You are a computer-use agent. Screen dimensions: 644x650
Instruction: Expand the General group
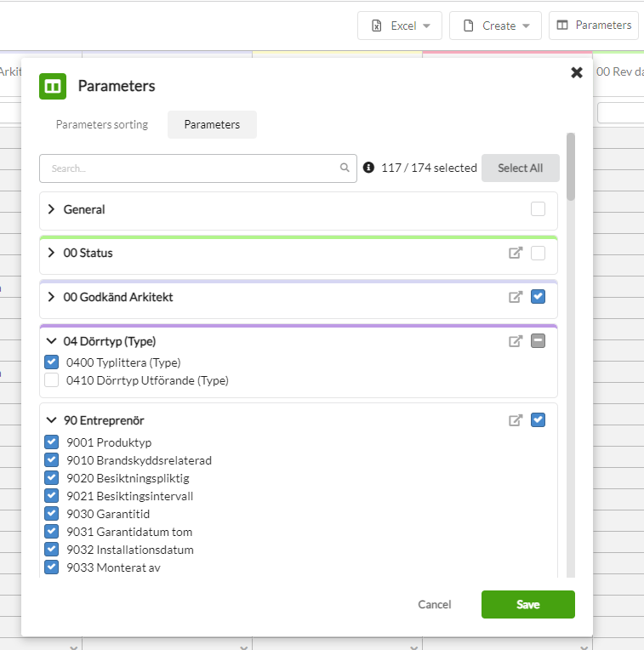click(x=51, y=209)
